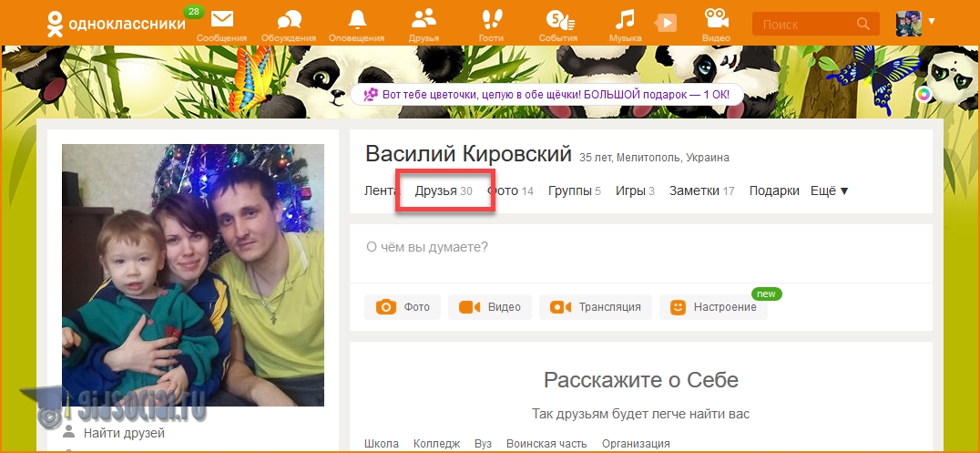Open the account menu arrow next to avatar
This screenshot has width=980, height=453.
pos(932,20)
